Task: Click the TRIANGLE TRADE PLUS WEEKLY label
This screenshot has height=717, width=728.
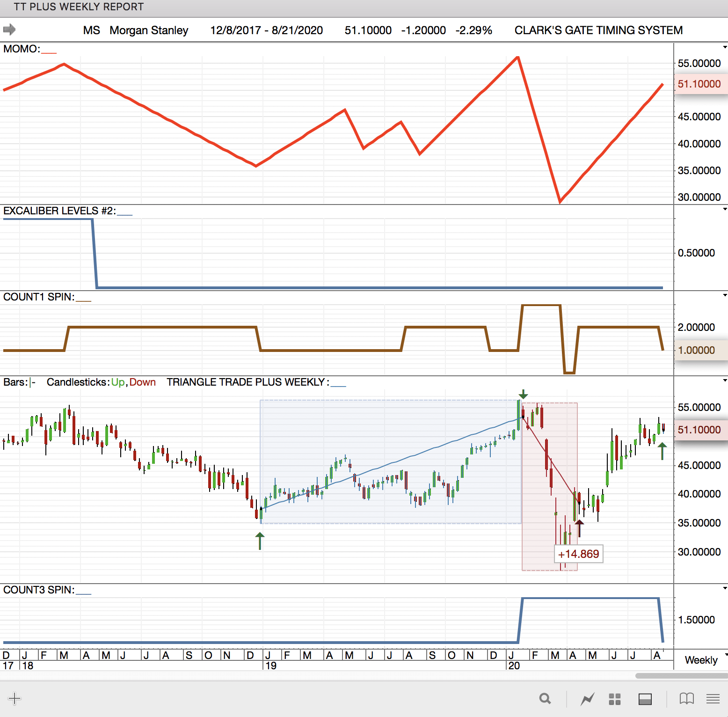Action: point(248,382)
